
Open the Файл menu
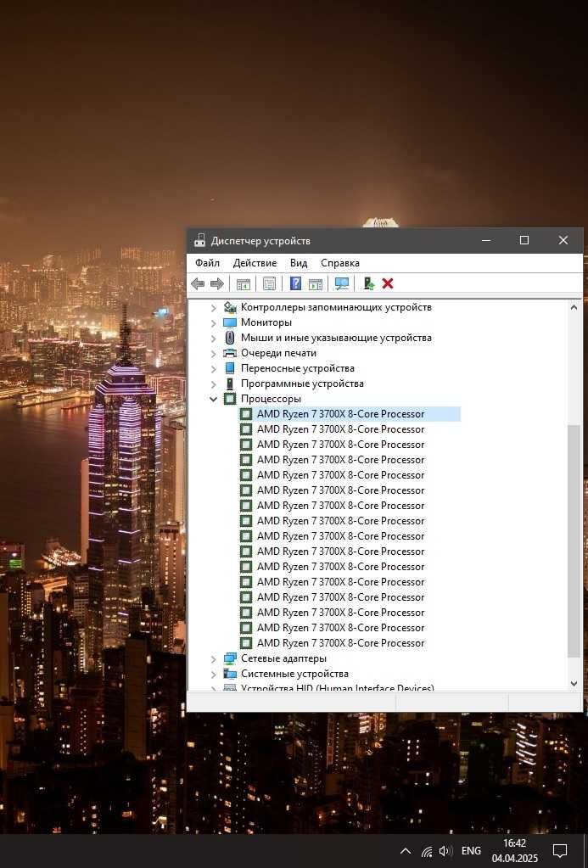click(x=207, y=263)
